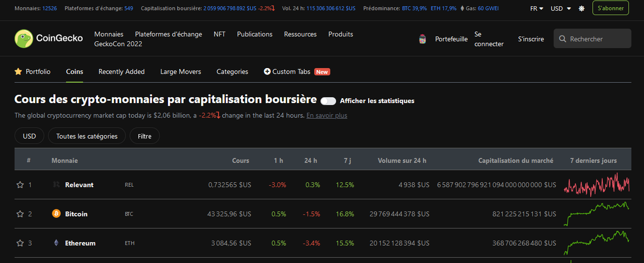Open the Ethereum coin page
Viewport: 644px width, 263px height.
80,243
